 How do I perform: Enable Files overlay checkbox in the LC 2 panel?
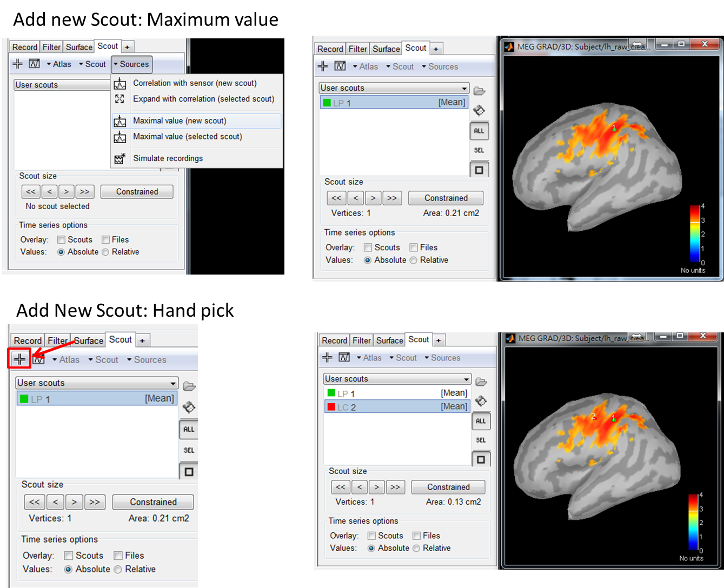coord(416,536)
